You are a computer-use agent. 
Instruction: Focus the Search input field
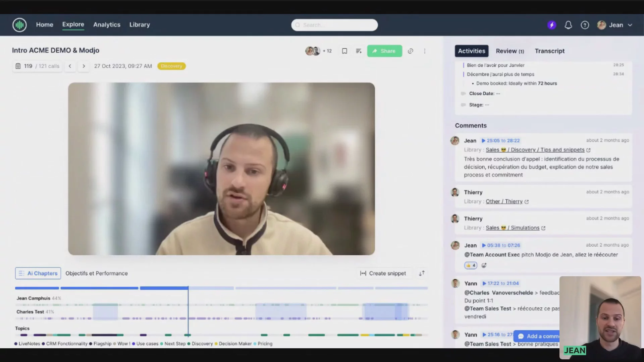coord(334,25)
